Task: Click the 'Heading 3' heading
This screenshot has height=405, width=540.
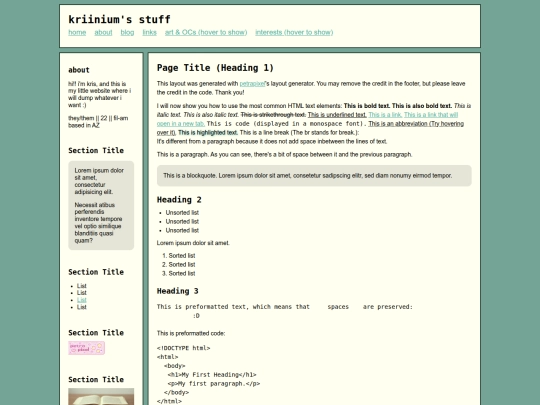Action: click(177, 291)
